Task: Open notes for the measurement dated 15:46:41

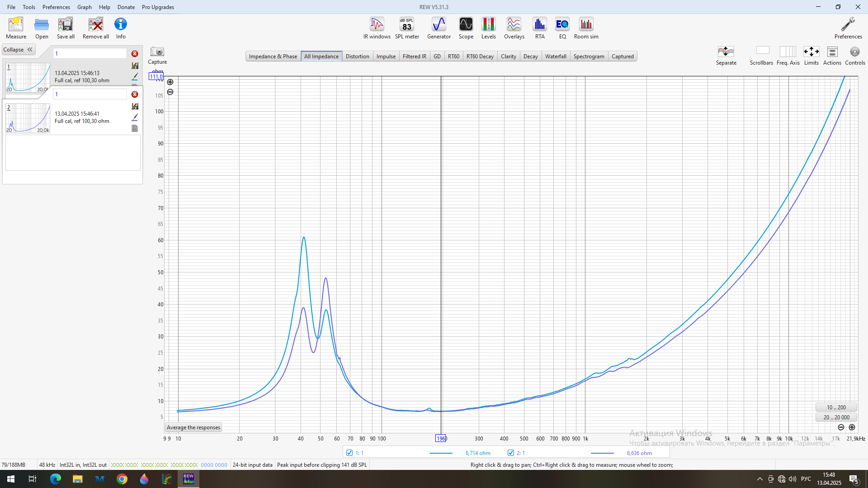Action: click(x=135, y=128)
